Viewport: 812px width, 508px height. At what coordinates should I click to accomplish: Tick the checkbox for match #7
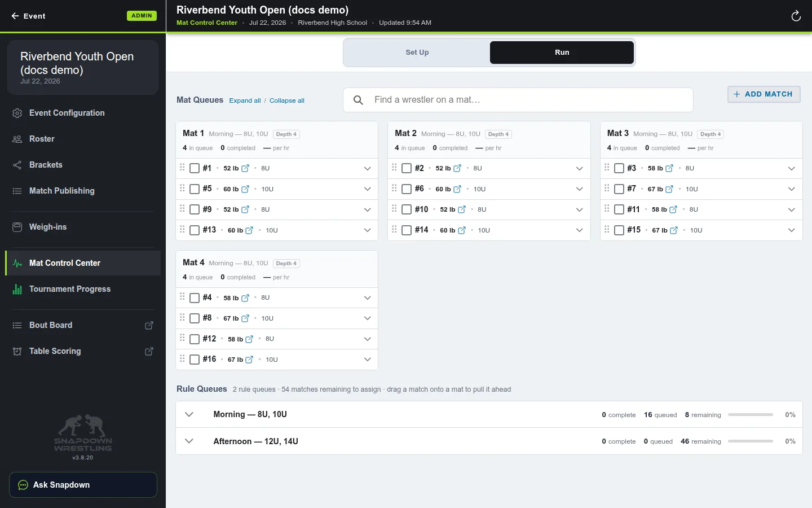point(619,189)
